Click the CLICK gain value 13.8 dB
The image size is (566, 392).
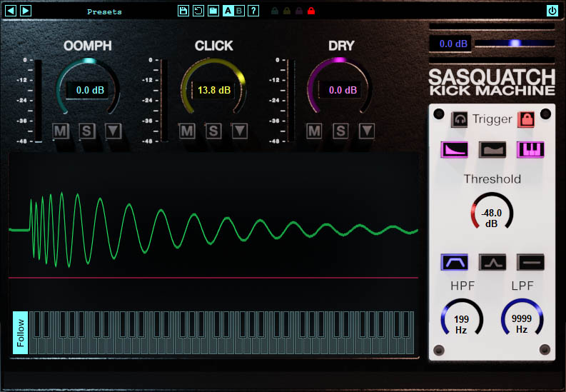point(214,91)
